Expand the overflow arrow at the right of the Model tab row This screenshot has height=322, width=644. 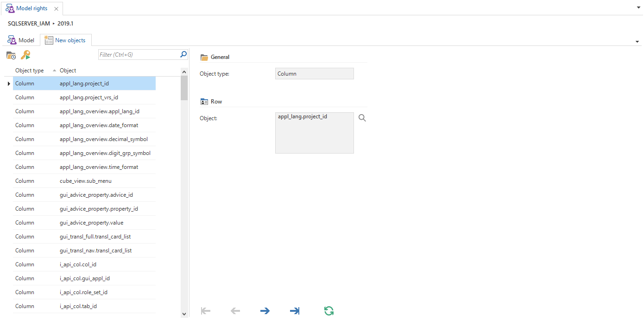pyautogui.click(x=638, y=42)
